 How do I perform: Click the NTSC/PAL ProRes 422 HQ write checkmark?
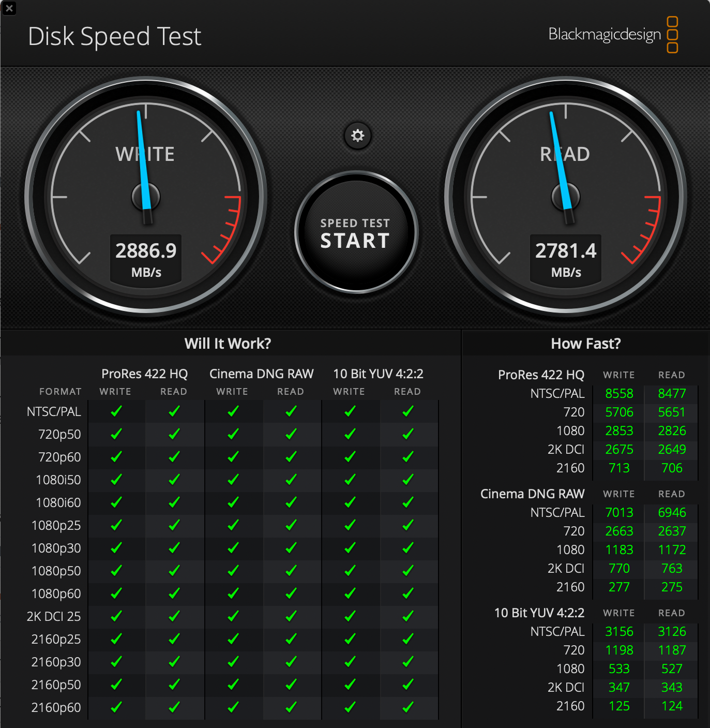click(116, 411)
